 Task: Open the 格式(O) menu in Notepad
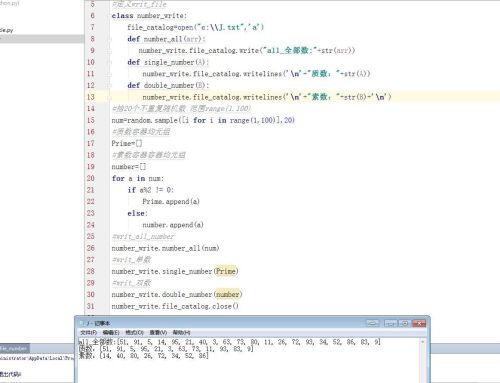[x=134, y=332]
